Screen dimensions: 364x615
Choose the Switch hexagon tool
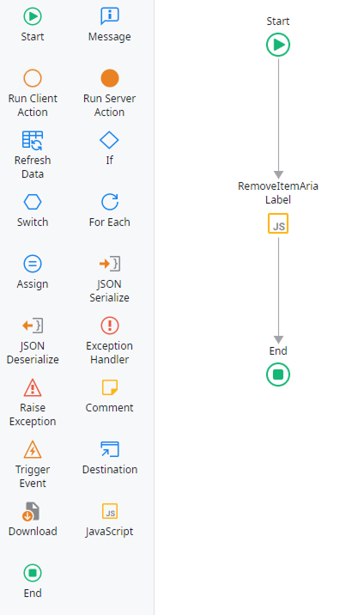[x=33, y=202]
